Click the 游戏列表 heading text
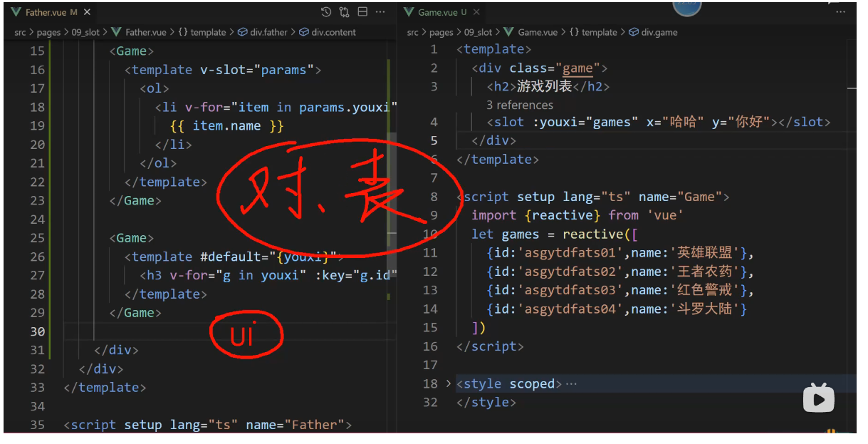Viewport: 868px width, 444px height. pyautogui.click(x=544, y=86)
